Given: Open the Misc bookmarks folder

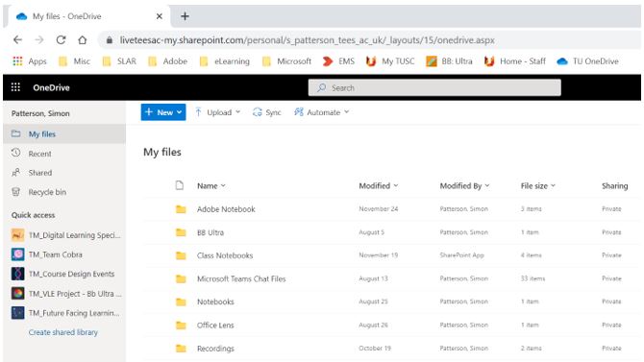Looking at the screenshot, I should click(x=74, y=61).
